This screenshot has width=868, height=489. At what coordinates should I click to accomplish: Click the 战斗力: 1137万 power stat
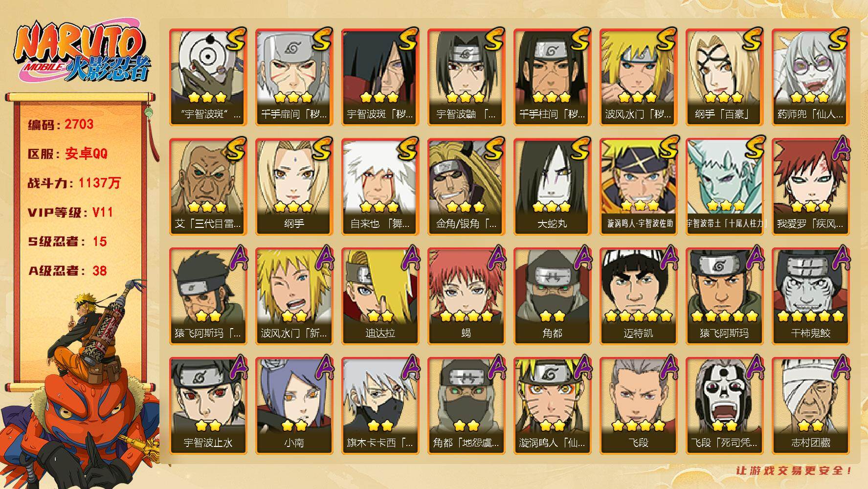coord(74,183)
